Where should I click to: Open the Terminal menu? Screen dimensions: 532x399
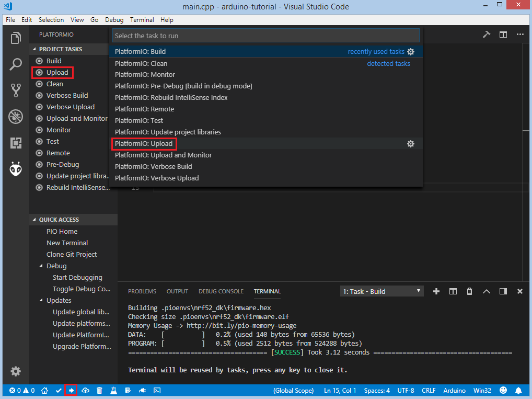click(x=142, y=20)
